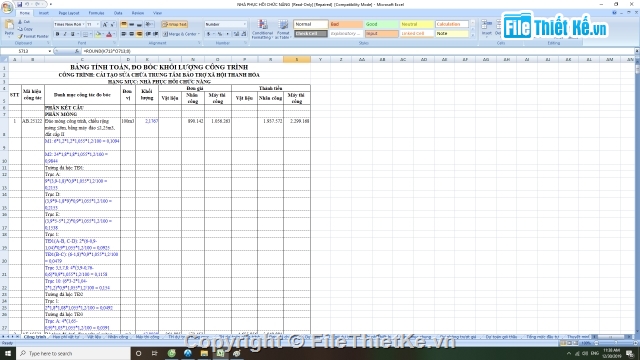Increase the decimal places
This screenshot has height=360, width=640.
(236, 34)
